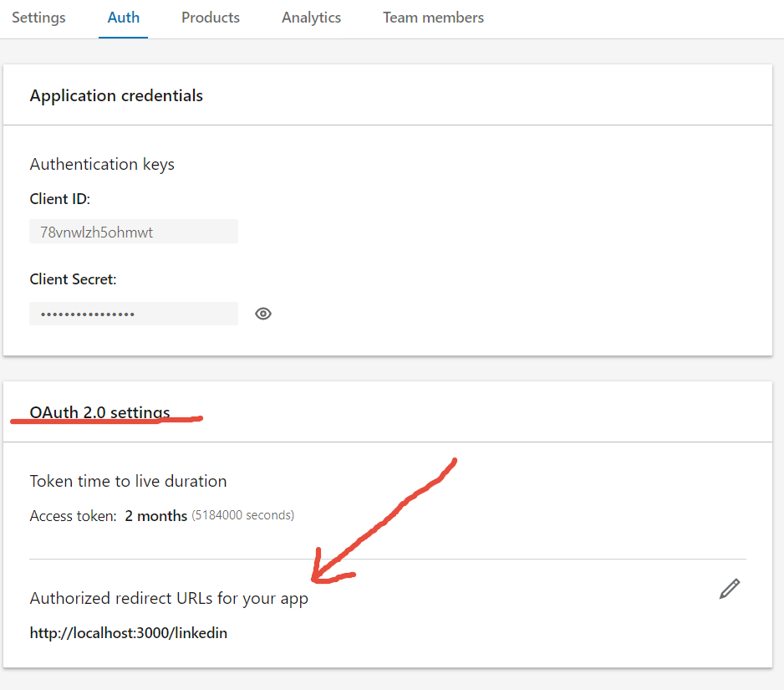784x690 pixels.
Task: Click the OAuth 2.0 settings heading
Action: (99, 412)
